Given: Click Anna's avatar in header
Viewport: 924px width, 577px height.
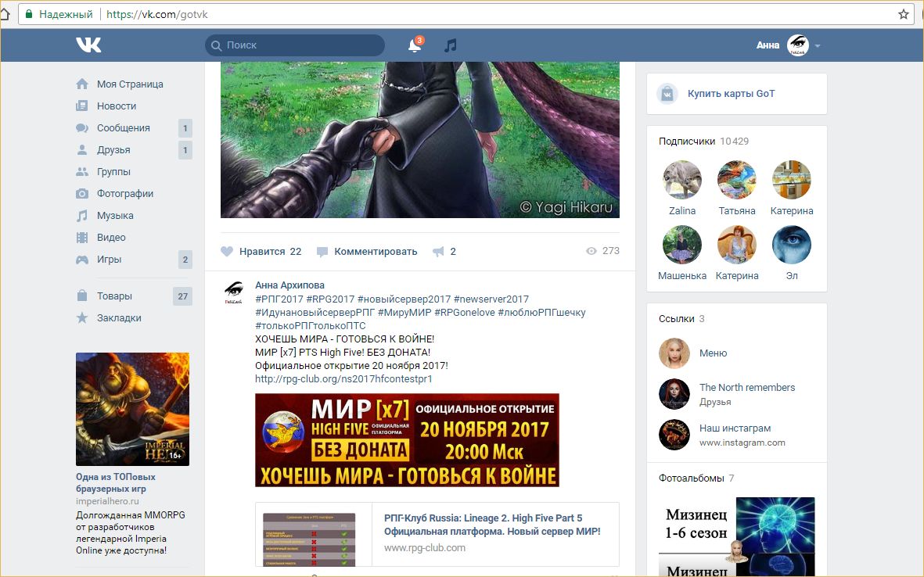Looking at the screenshot, I should (798, 45).
